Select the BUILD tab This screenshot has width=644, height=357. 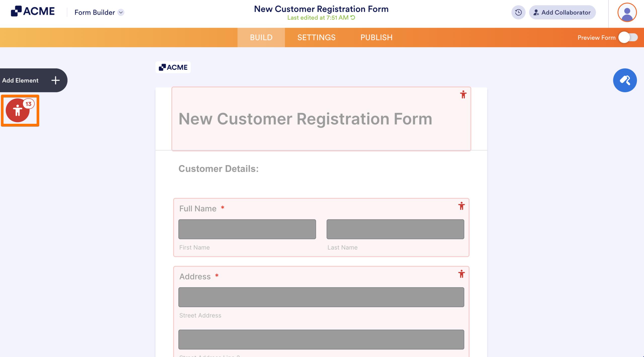pyautogui.click(x=261, y=37)
